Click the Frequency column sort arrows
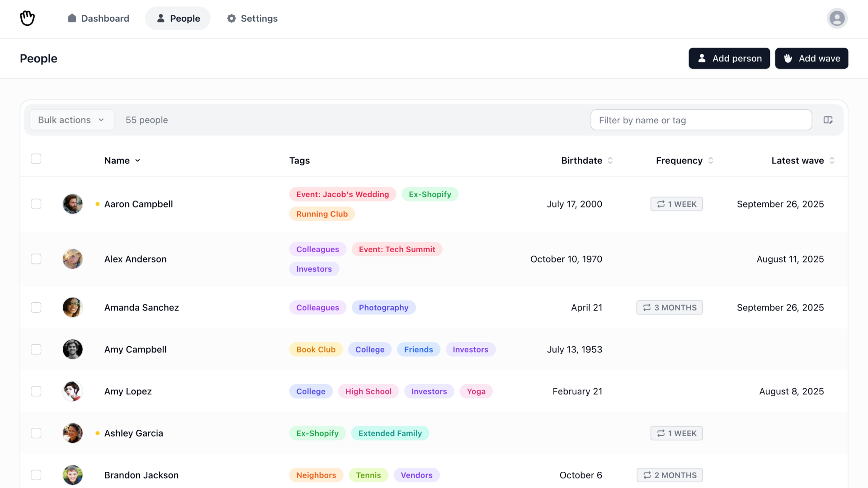This screenshot has height=488, width=868. (711, 160)
